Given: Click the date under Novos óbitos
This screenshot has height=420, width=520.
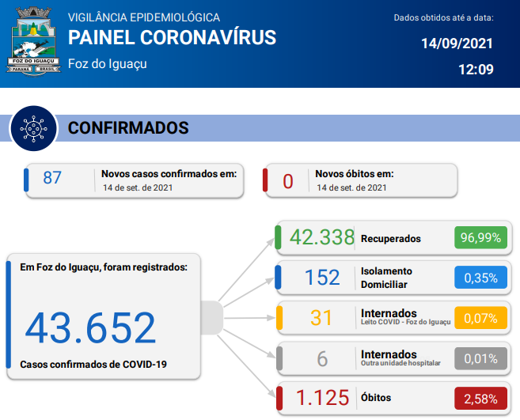Looking at the screenshot, I should point(351,187).
